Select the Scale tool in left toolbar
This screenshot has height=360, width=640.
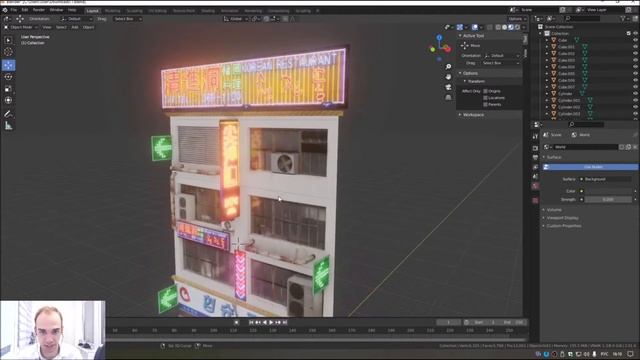coord(8,89)
